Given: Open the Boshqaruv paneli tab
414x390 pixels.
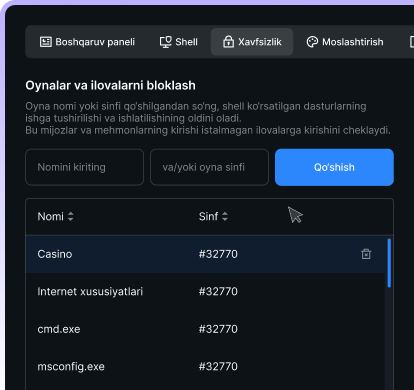Looking at the screenshot, I should tap(87, 42).
